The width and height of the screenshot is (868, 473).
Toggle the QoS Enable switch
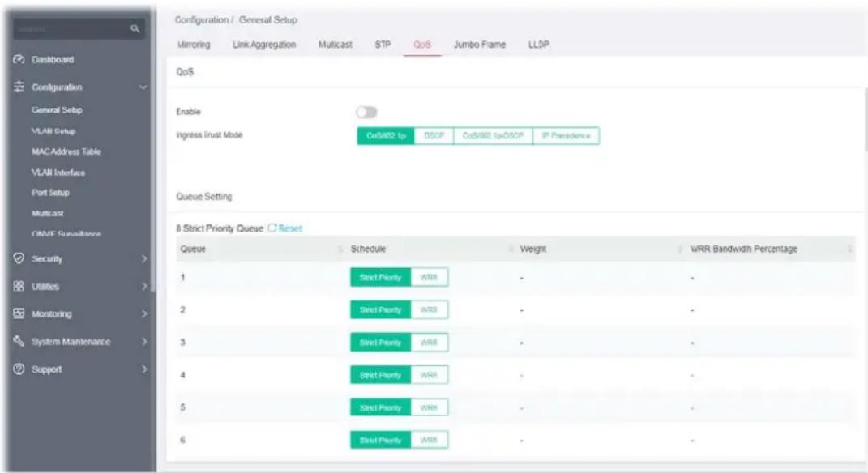(366, 113)
